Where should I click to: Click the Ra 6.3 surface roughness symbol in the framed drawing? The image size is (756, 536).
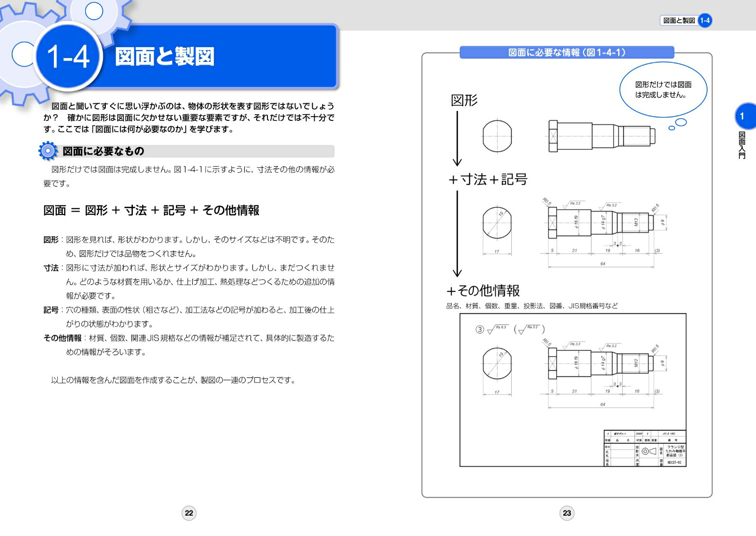click(x=497, y=329)
